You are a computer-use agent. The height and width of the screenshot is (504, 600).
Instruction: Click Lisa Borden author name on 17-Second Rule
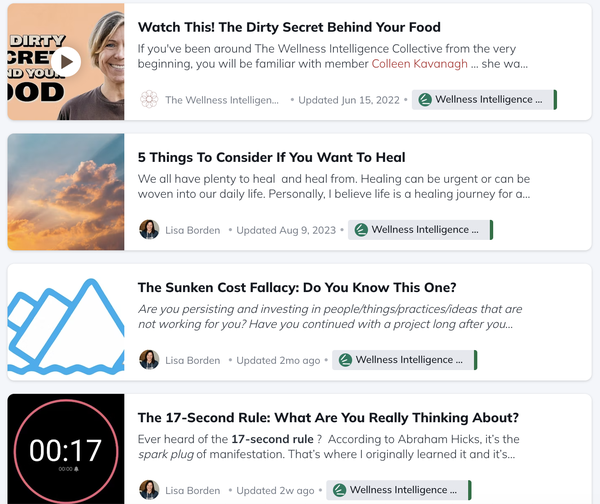192,491
